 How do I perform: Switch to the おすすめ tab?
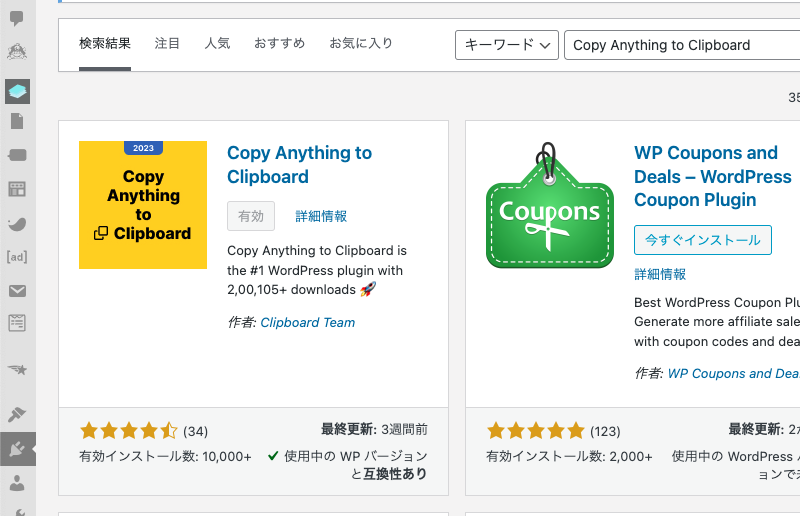click(279, 43)
